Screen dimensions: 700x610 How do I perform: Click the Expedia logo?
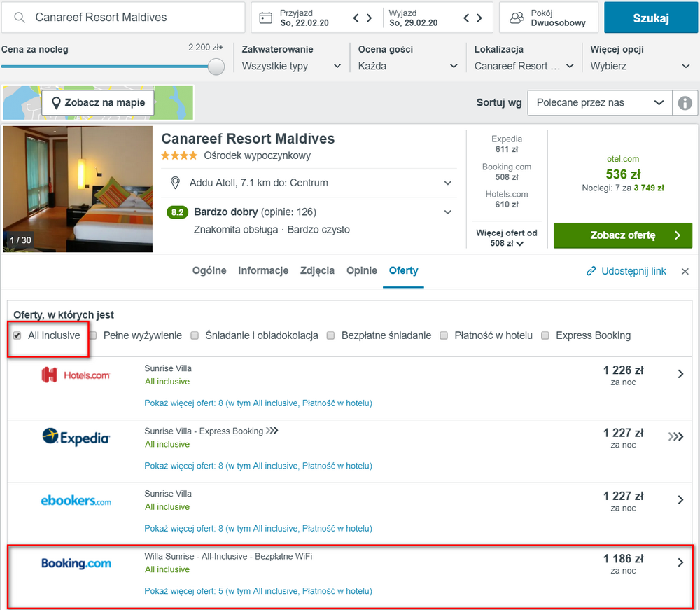pyautogui.click(x=76, y=437)
